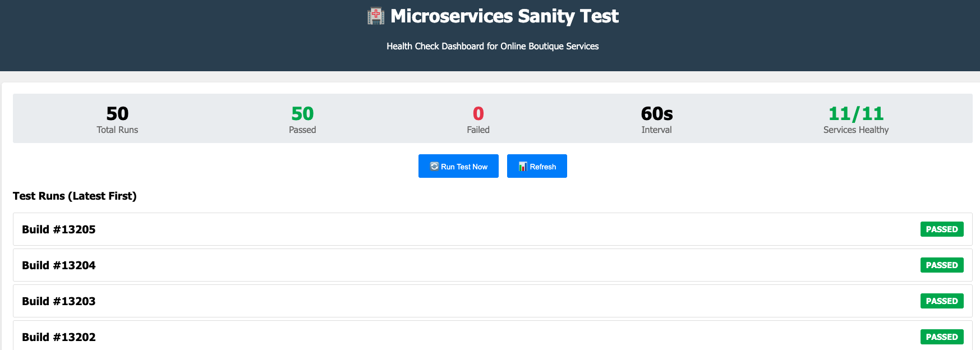Select the "11/11" Services Healthy value
980x350 pixels.
(x=856, y=113)
